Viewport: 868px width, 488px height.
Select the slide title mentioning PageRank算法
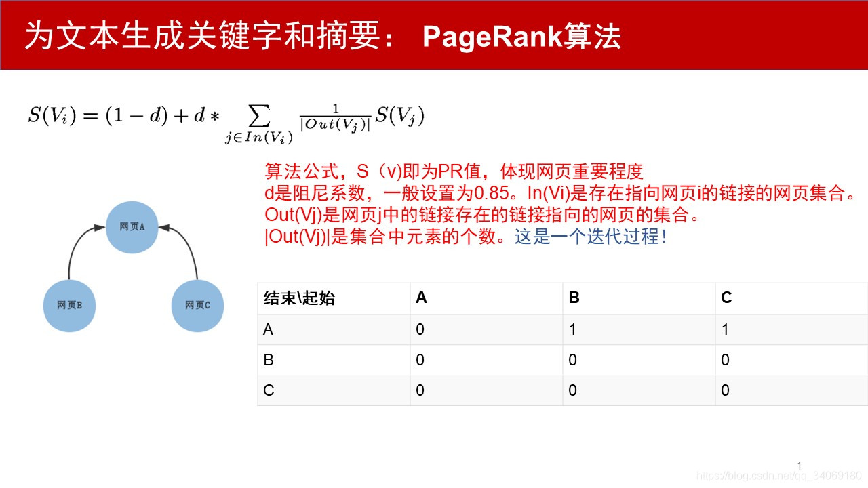(323, 37)
